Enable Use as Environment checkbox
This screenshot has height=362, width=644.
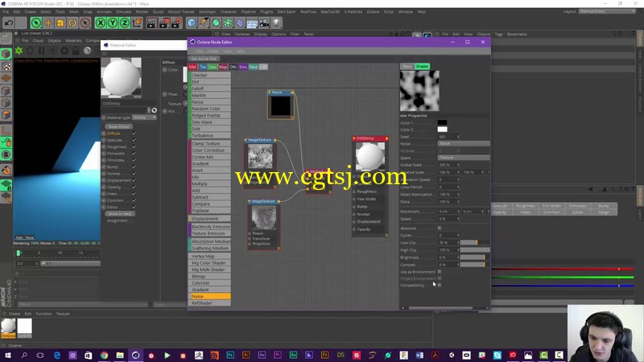tap(440, 272)
